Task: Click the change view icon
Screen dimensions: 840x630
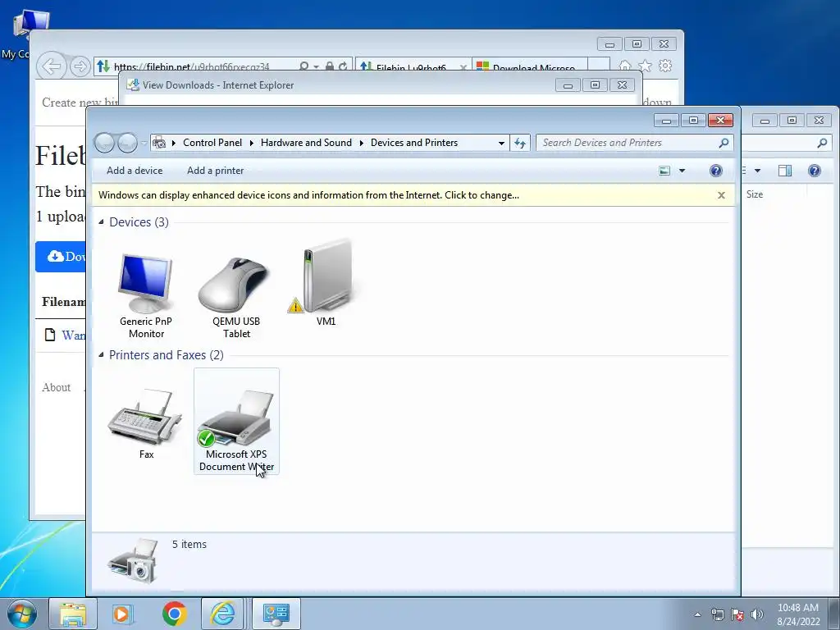Action: click(664, 171)
